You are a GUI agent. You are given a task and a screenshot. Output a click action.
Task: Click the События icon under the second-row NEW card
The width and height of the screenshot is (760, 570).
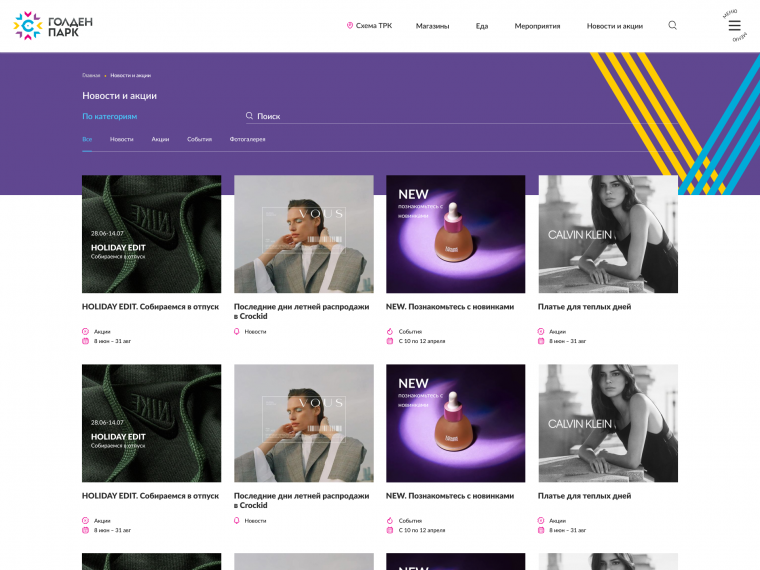[x=389, y=521]
